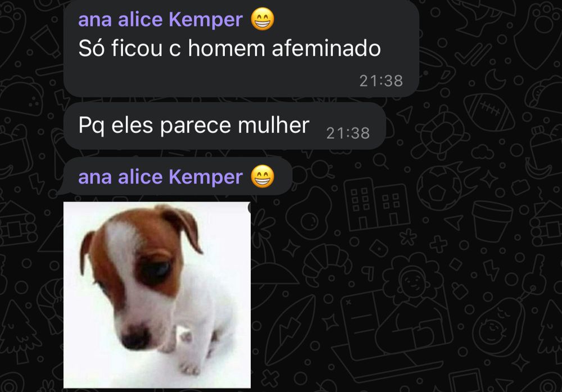
Task: Select the first 'ana alice Kemper' sender name
Action: [x=160, y=19]
